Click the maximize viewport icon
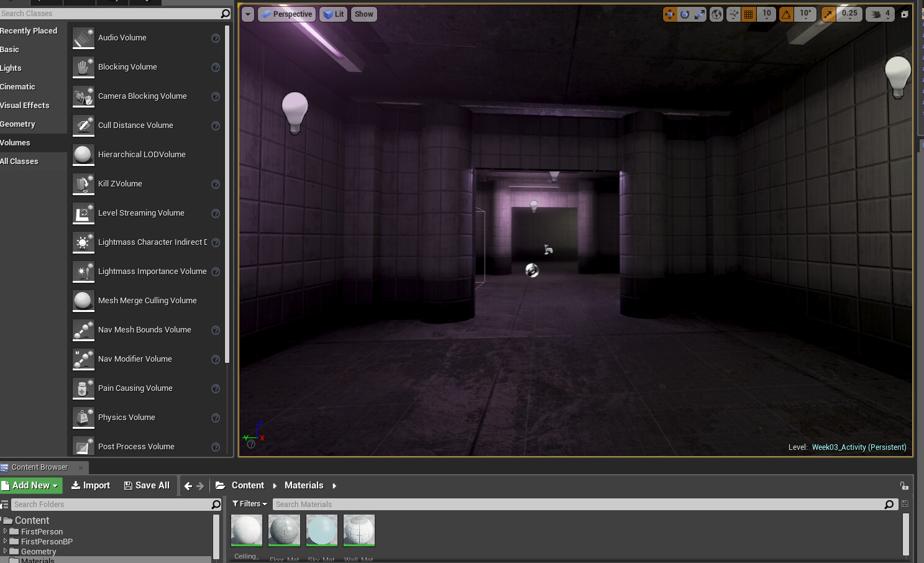The image size is (924, 563). click(x=905, y=14)
